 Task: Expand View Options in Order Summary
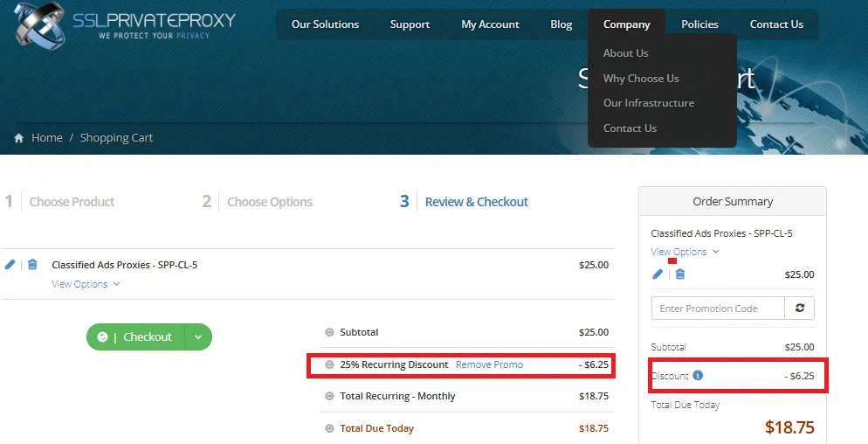685,252
